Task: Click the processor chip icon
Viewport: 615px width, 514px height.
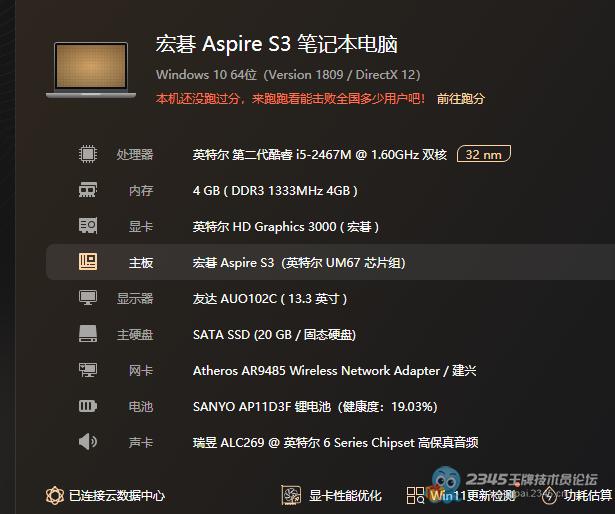Action: (x=88, y=154)
